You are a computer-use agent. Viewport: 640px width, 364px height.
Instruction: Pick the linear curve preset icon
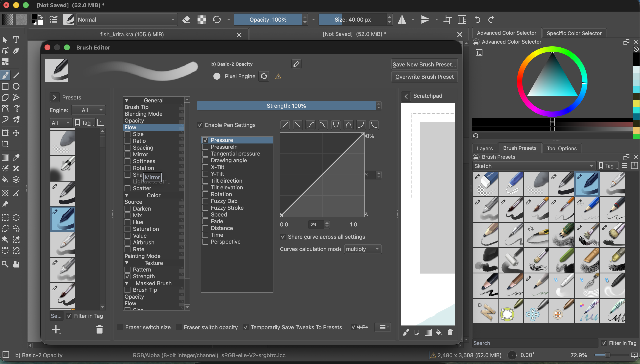[x=285, y=125]
